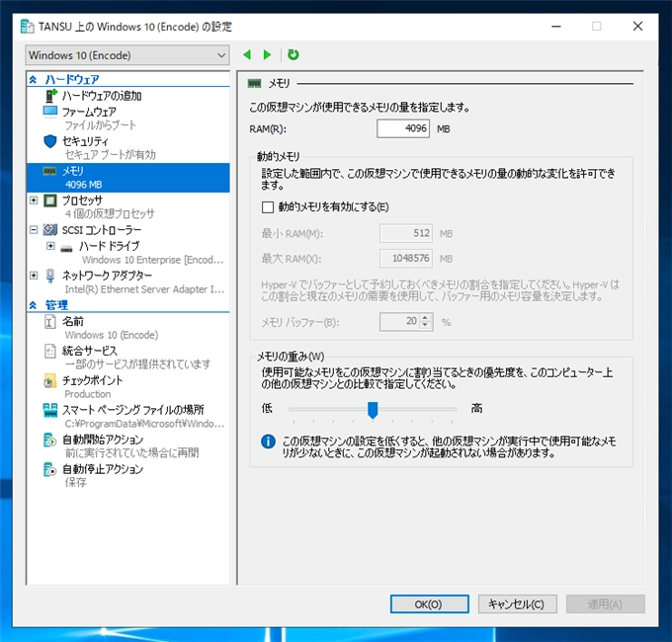This screenshot has width=672, height=642.
Task: Click '前に実行されていた場合に再開' text
Action: (131, 452)
